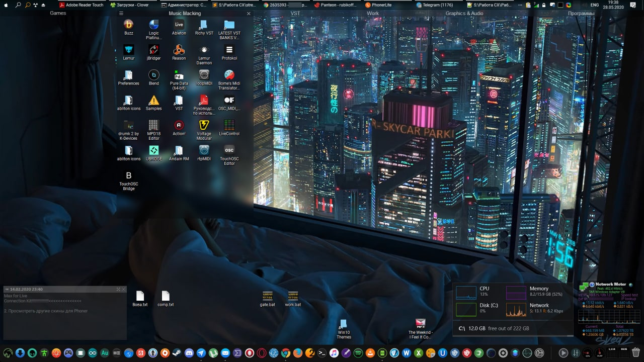Expand the Games fence group
Screen dimensions: 644x362
58,13
